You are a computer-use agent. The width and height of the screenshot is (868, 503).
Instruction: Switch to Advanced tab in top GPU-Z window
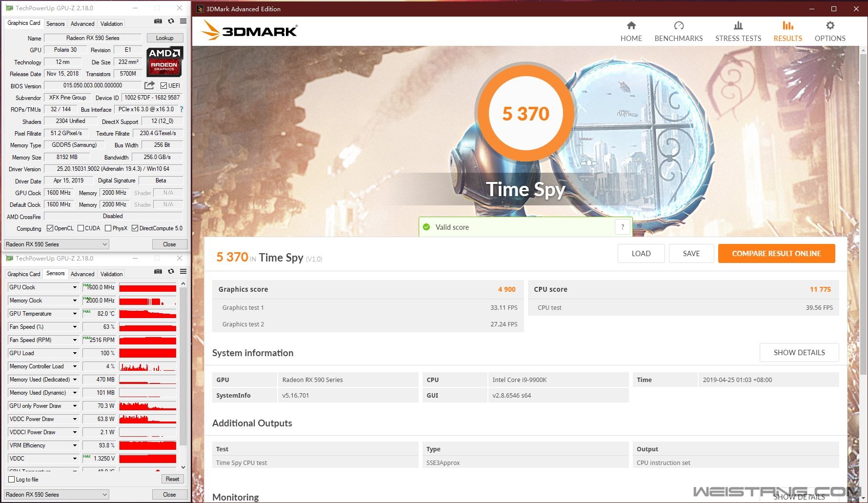(82, 24)
